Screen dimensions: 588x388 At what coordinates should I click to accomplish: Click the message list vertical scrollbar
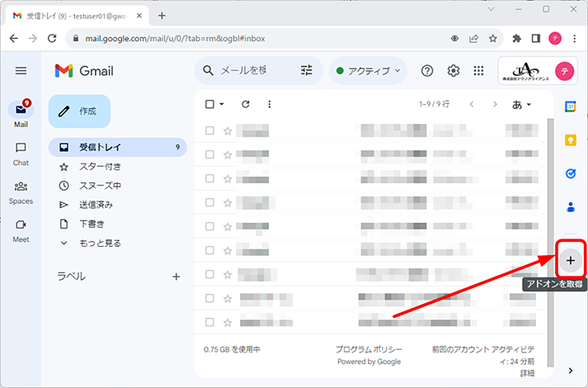coord(550,242)
